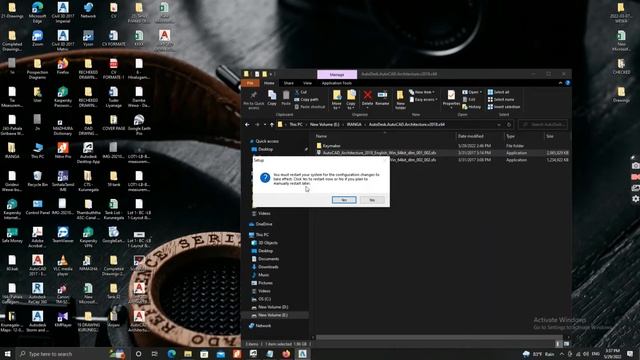Viewport: 640px width, 360px height.
Task: Select the AutoCAD dlm_001_002 file row
Action: pyautogui.click(x=442, y=153)
